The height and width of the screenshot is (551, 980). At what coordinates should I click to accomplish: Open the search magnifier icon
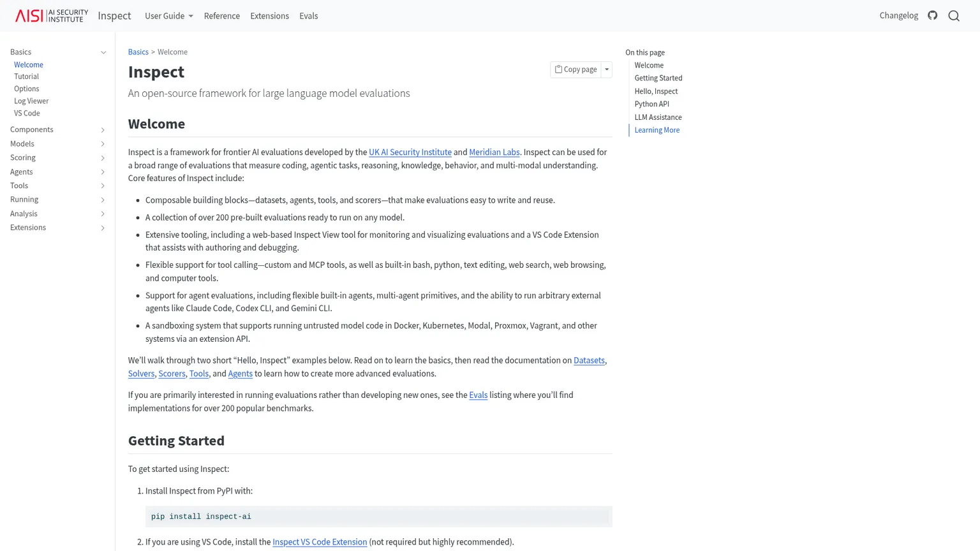pos(954,16)
